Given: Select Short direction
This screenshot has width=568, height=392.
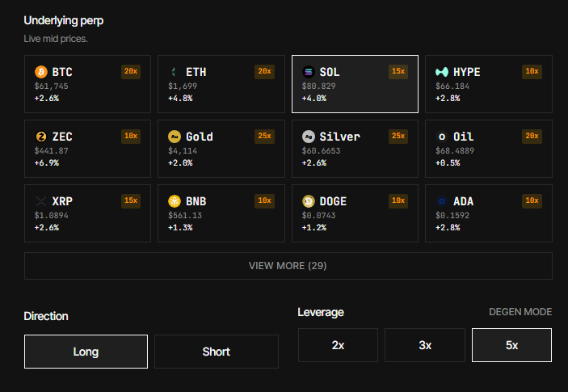Looking at the screenshot, I should coord(217,352).
